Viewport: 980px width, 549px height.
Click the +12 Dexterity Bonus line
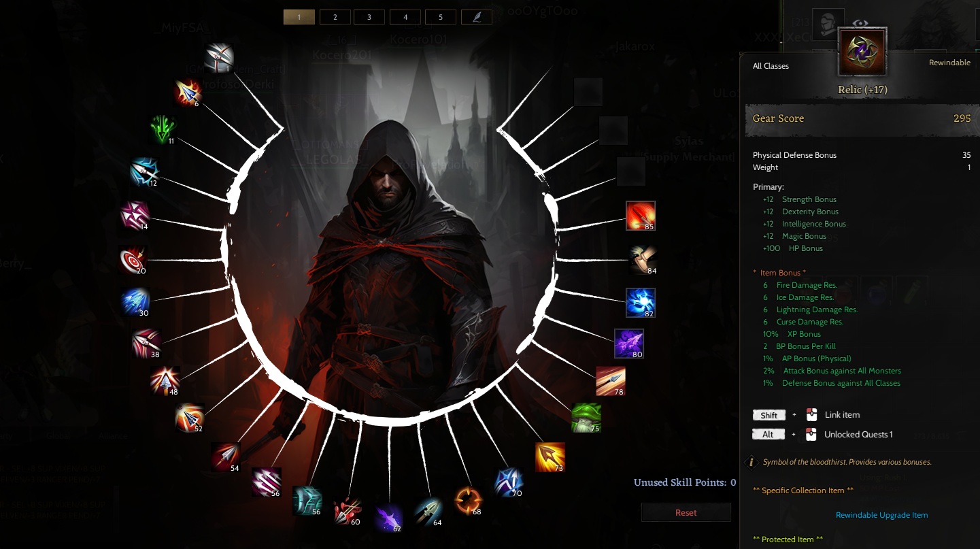click(x=800, y=212)
